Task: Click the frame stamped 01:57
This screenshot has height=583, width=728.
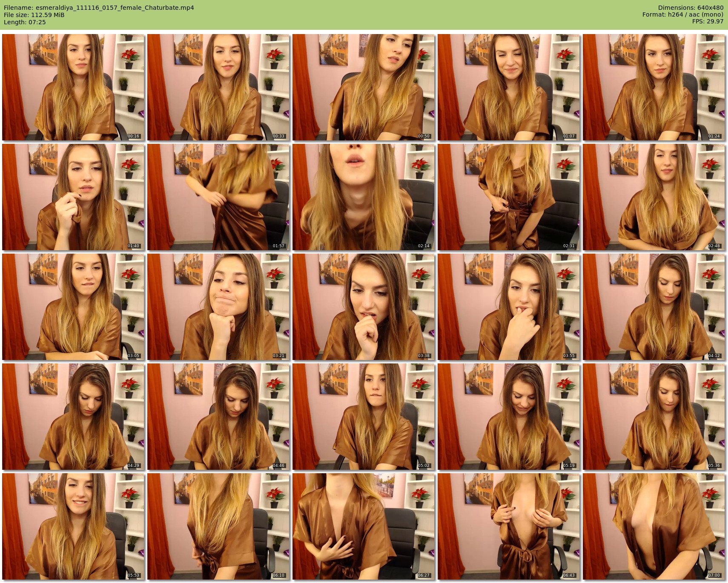Action: tap(218, 197)
